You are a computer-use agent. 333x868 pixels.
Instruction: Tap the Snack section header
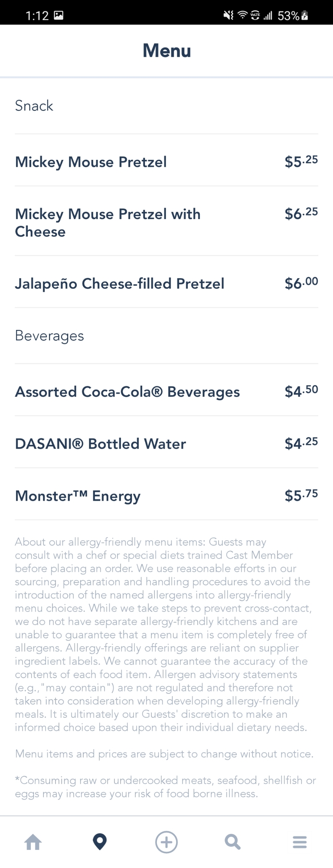pos(34,106)
